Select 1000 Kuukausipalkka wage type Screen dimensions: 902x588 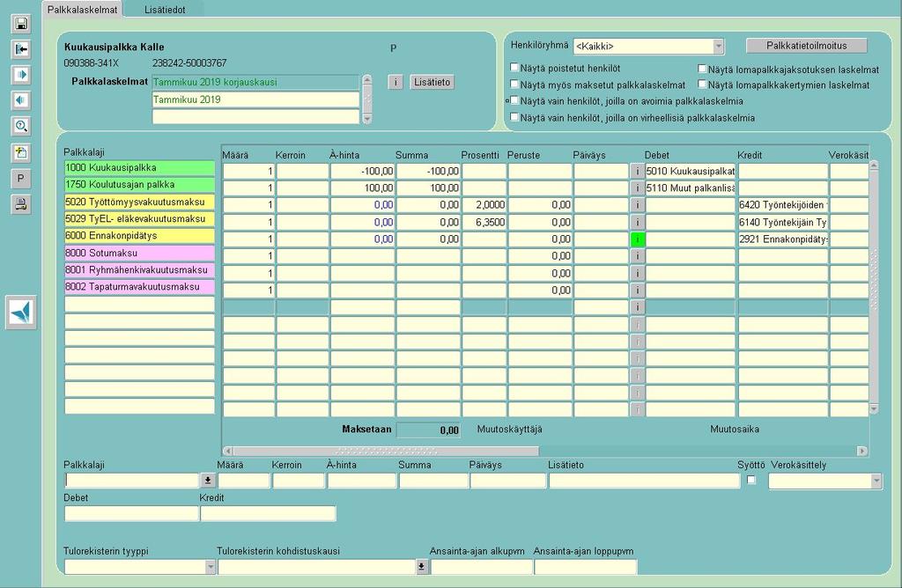tap(139, 168)
